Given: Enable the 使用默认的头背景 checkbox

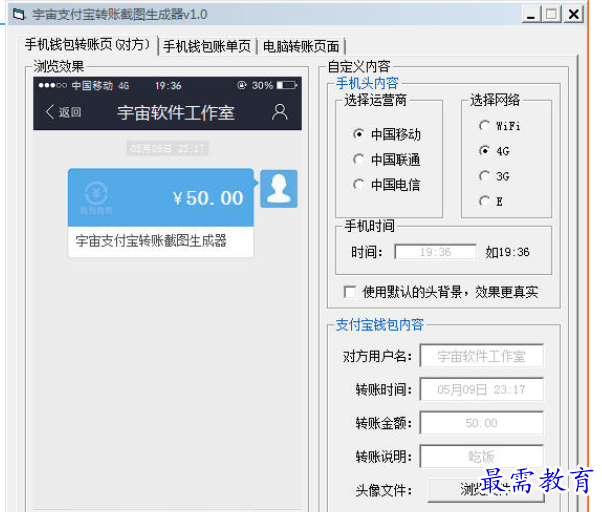Looking at the screenshot, I should [x=350, y=292].
